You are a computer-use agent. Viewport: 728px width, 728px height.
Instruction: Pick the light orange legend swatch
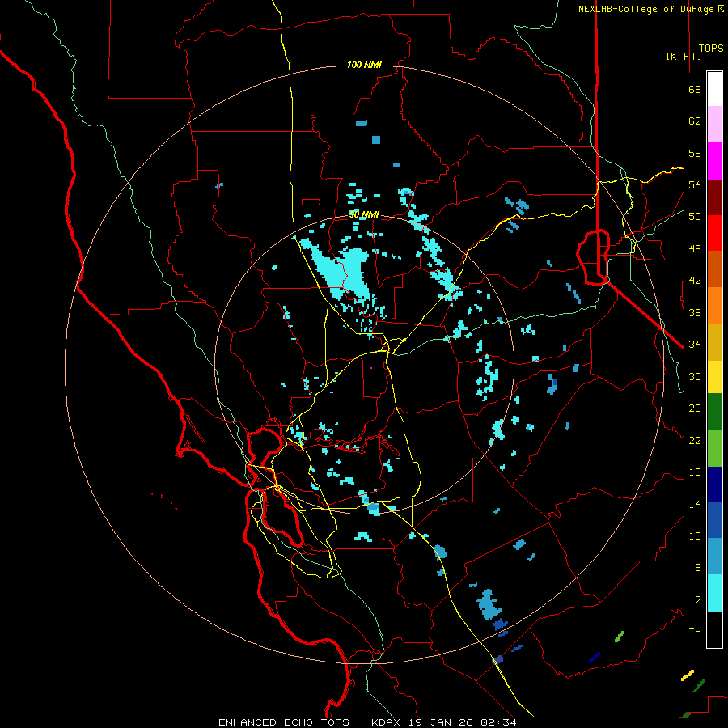(714, 306)
